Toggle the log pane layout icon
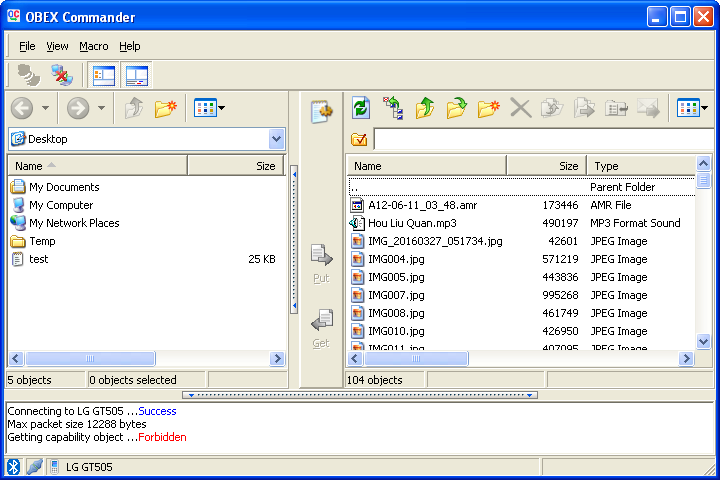The image size is (720, 480). [137, 75]
